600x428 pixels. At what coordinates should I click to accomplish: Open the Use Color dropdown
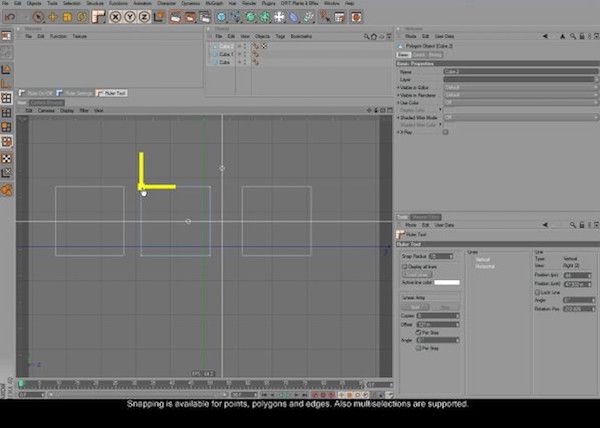(x=521, y=103)
